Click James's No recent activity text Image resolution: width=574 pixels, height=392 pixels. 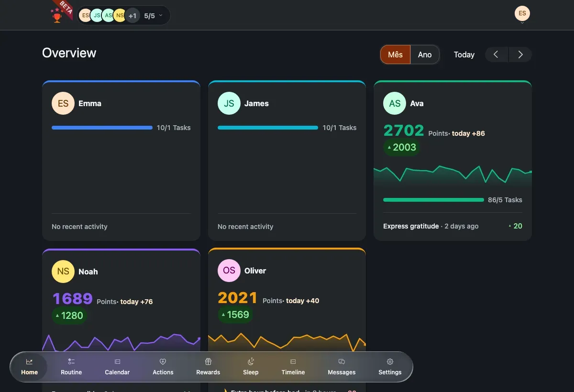tap(245, 227)
